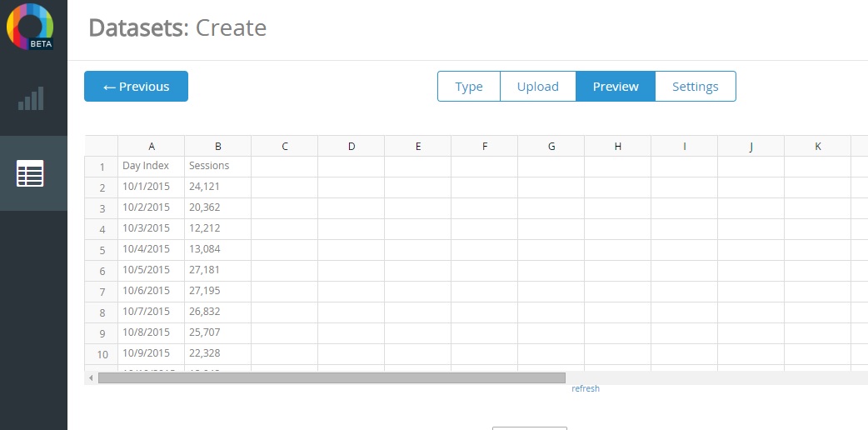Click the Day Index cell
This screenshot has width=868, height=430.
tap(151, 166)
